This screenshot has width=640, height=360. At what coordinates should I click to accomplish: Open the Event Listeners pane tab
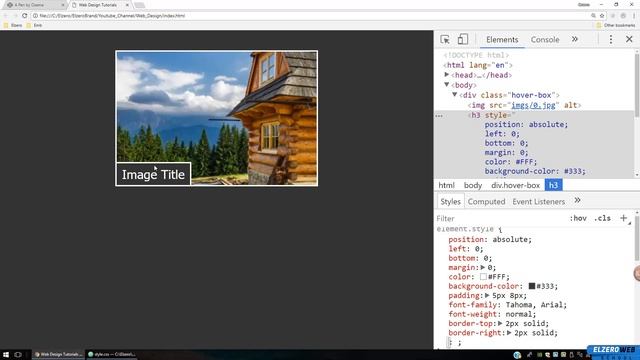point(538,202)
